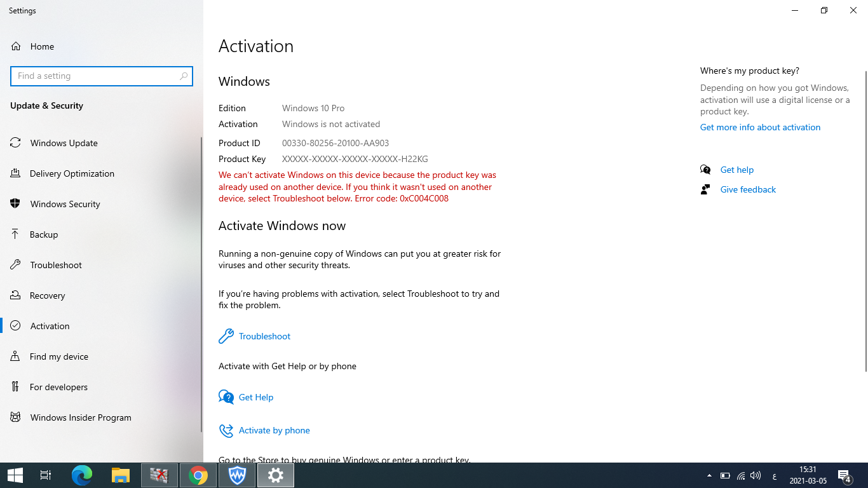Open Get more info about activation link
This screenshot has width=868, height=488.
tap(760, 127)
